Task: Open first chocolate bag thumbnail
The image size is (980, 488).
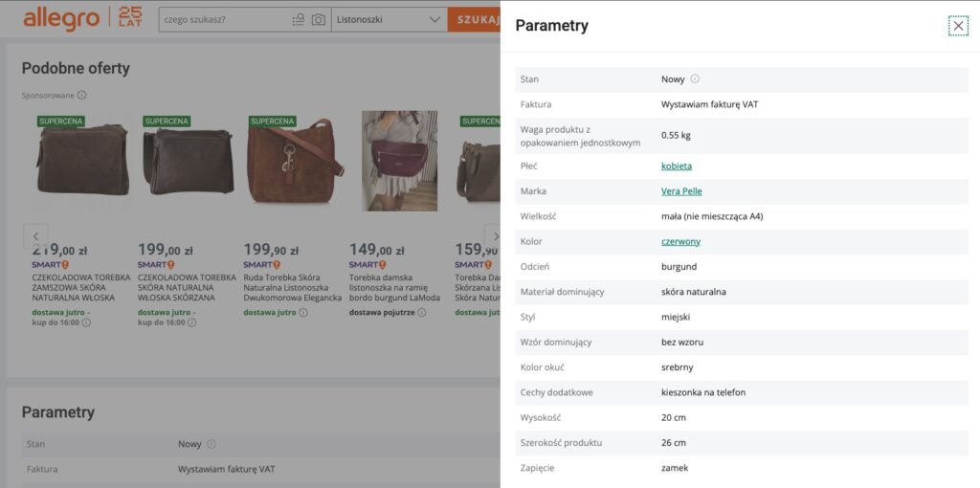Action: pyautogui.click(x=81, y=161)
